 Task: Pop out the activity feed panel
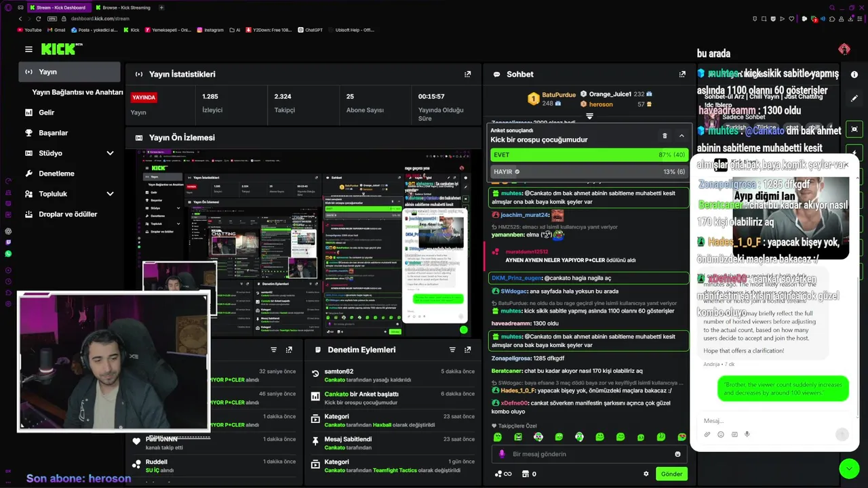point(289,350)
